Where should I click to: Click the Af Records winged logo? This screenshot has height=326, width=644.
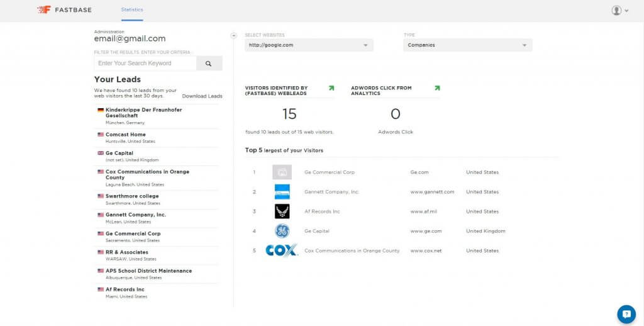click(x=282, y=211)
